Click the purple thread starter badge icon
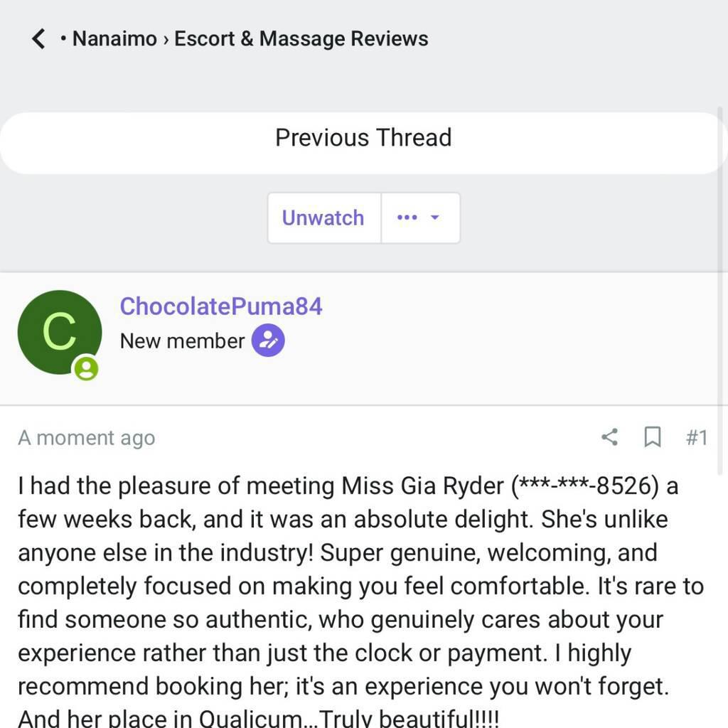This screenshot has height=728, width=728. 268,341
